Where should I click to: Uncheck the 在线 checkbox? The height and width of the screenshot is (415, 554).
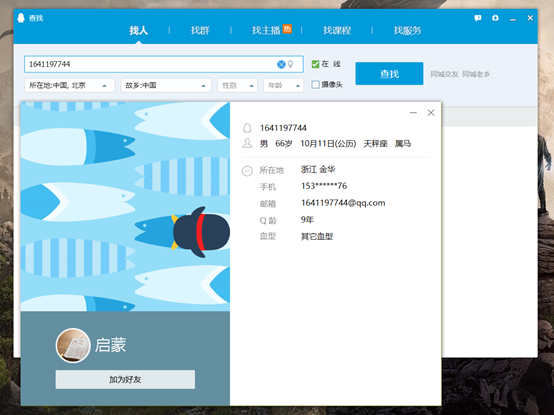(316, 64)
